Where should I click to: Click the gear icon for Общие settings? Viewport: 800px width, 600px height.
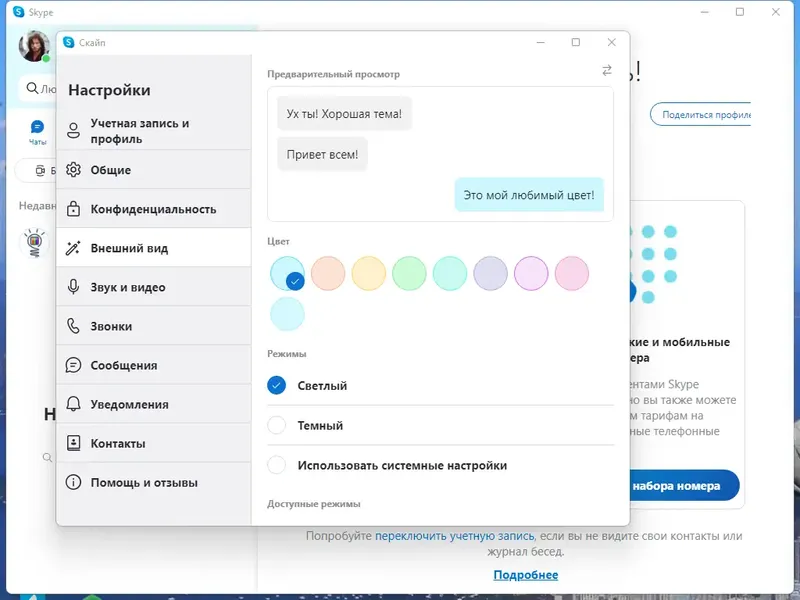[x=74, y=169]
